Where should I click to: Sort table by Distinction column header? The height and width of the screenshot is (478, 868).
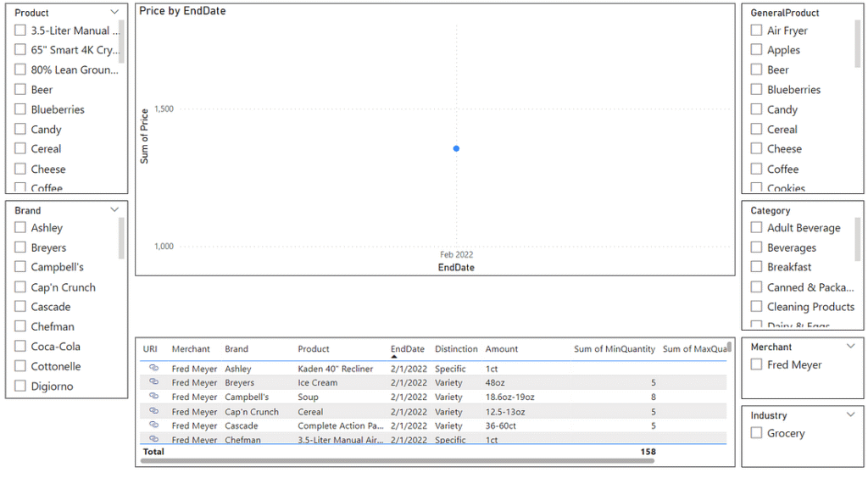pos(456,349)
